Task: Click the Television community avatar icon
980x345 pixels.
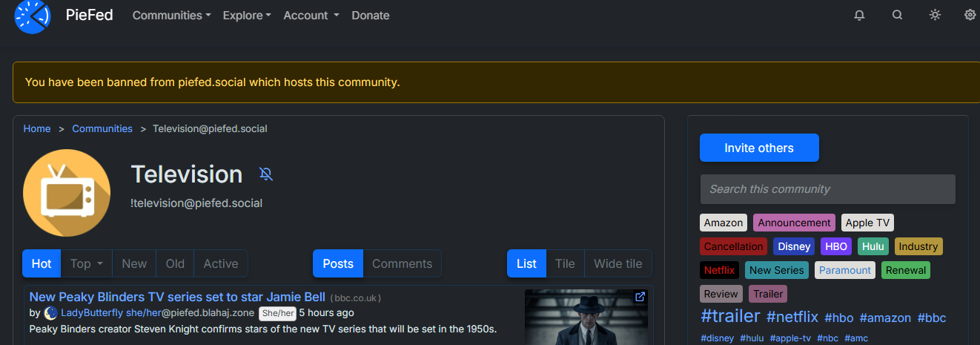Action: click(67, 193)
